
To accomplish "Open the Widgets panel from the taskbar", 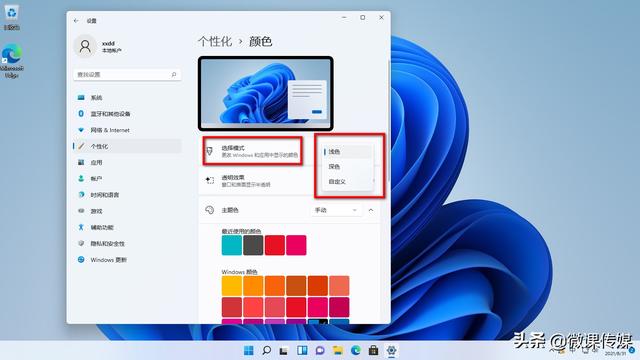I will (x=302, y=351).
